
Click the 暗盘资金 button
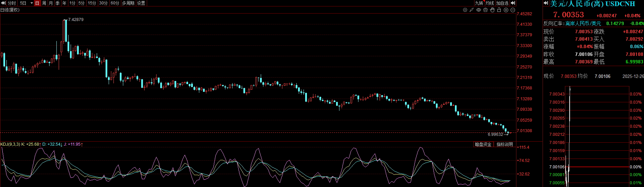pos(483,144)
